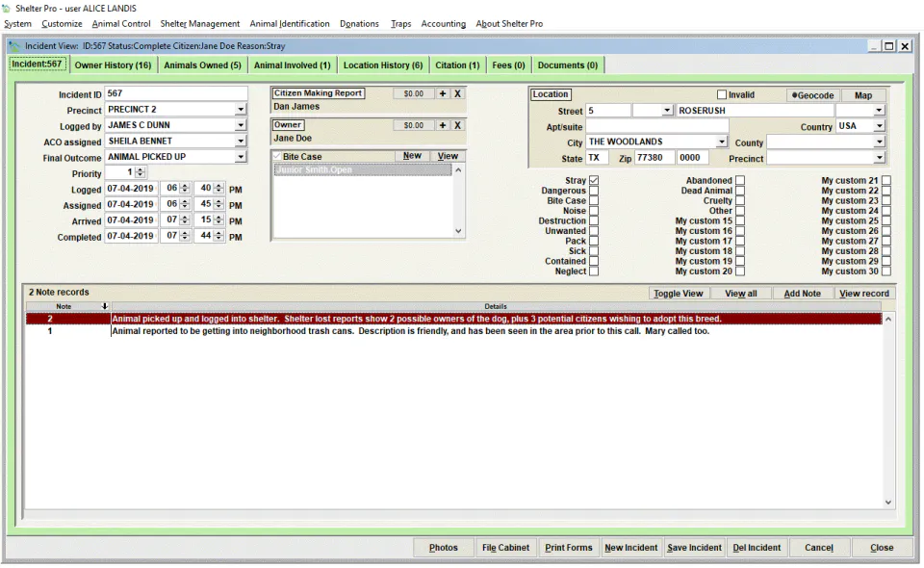This screenshot has height=568, width=924.
Task: Click the Save Incident button
Action: (694, 548)
